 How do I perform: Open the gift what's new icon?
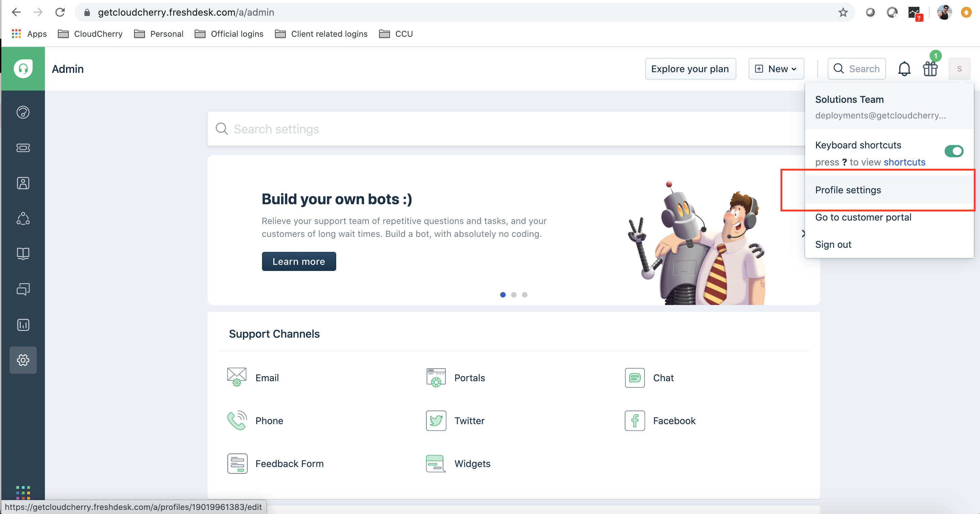tap(930, 68)
